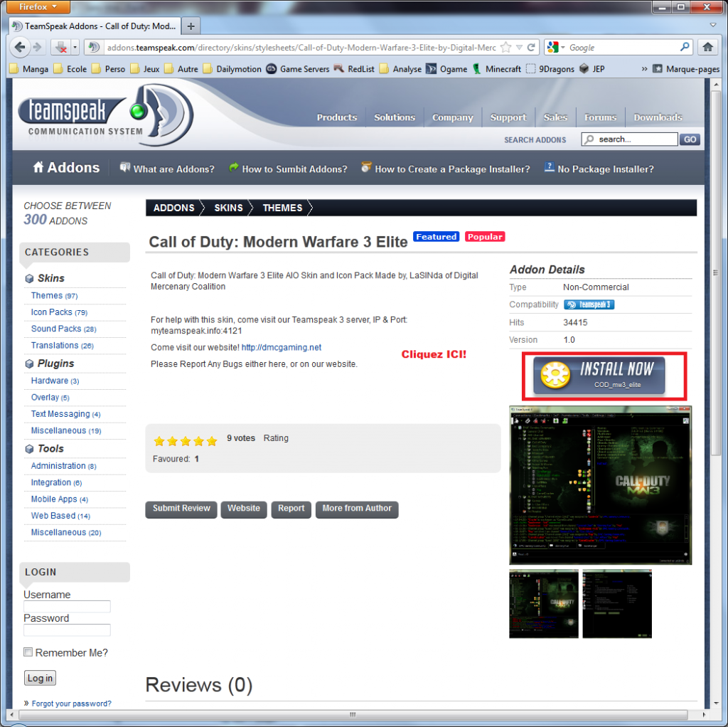Open the What are Addons? page
728x727 pixels.
pos(166,169)
